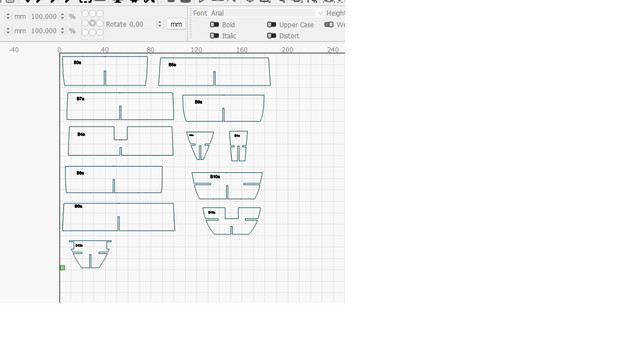Click the lower 100.000 percent stepper arrows
Screen dimensions: 640x360
(x=62, y=31)
